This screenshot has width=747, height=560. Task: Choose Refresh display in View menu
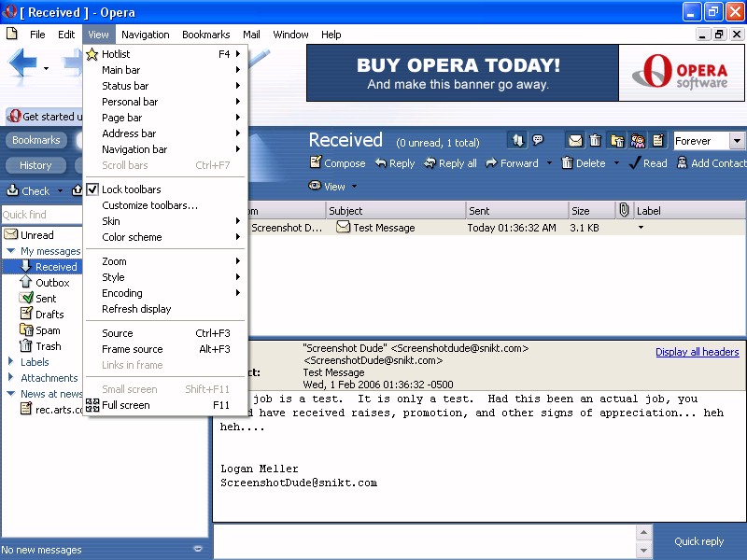(x=165, y=309)
